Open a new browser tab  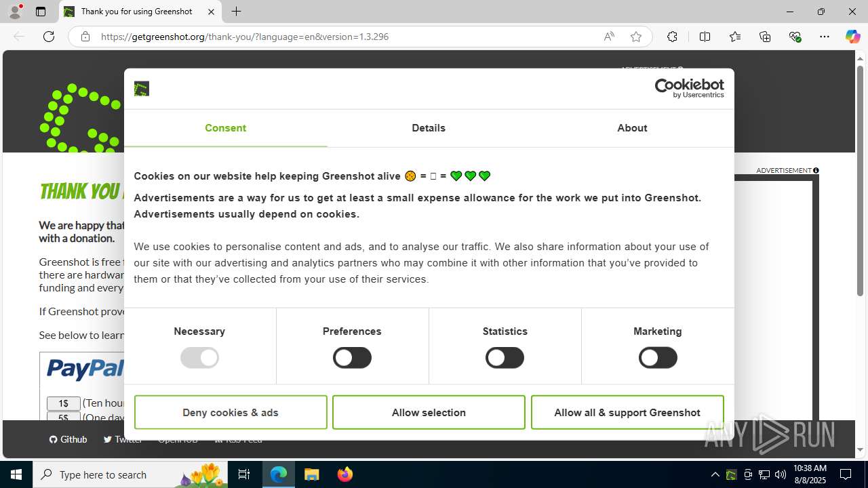point(236,12)
